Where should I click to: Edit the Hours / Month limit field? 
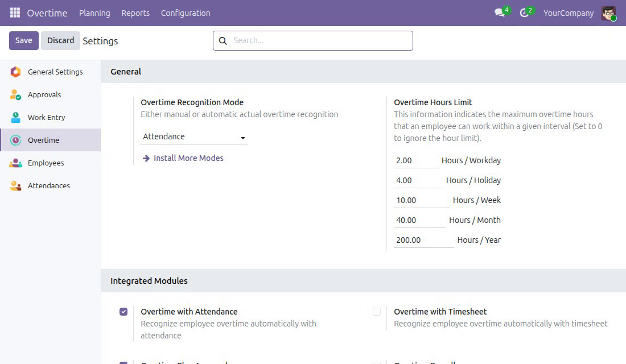click(419, 220)
